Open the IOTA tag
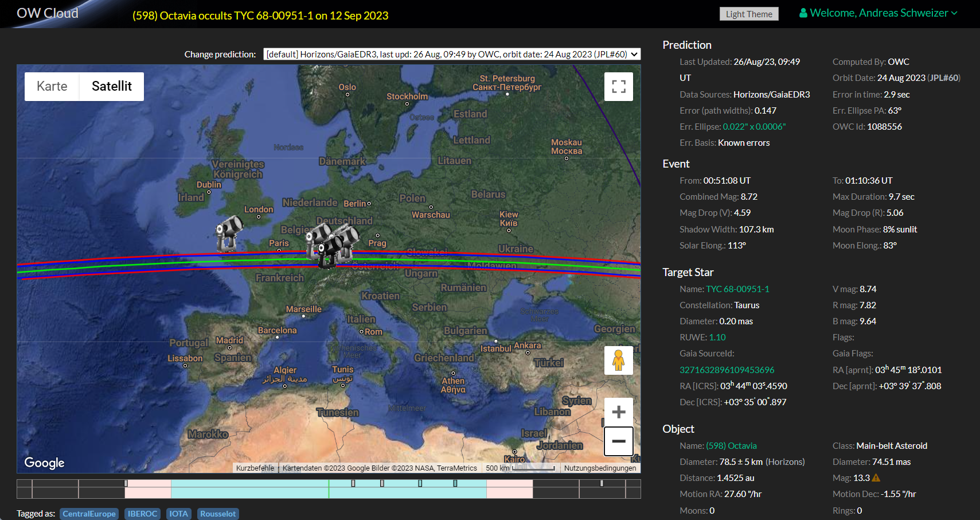The image size is (980, 520). 178,514
